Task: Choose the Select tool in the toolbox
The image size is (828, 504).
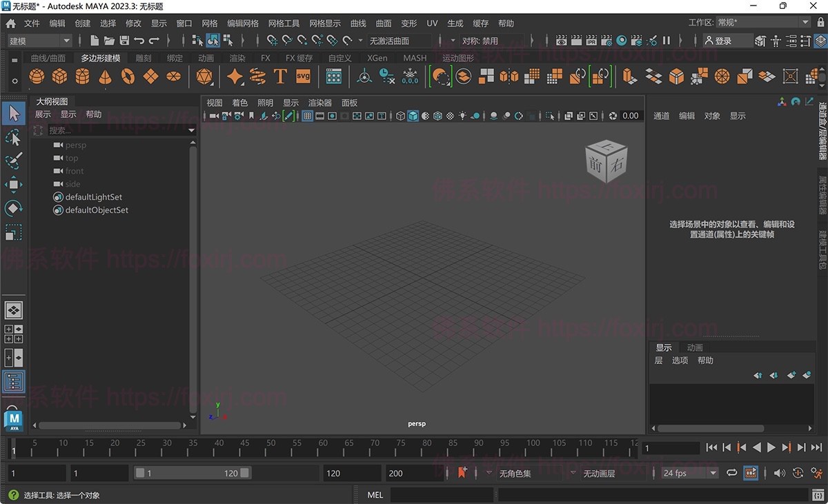Action: click(x=14, y=114)
